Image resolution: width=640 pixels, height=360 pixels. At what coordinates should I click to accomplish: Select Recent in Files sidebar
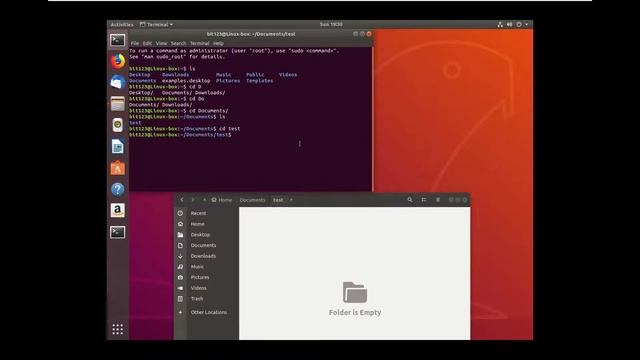coord(198,213)
